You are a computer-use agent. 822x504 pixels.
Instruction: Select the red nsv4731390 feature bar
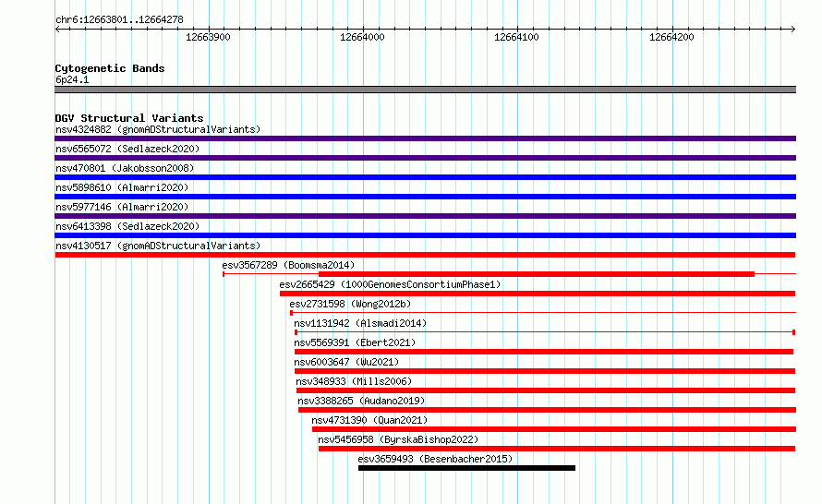point(554,429)
